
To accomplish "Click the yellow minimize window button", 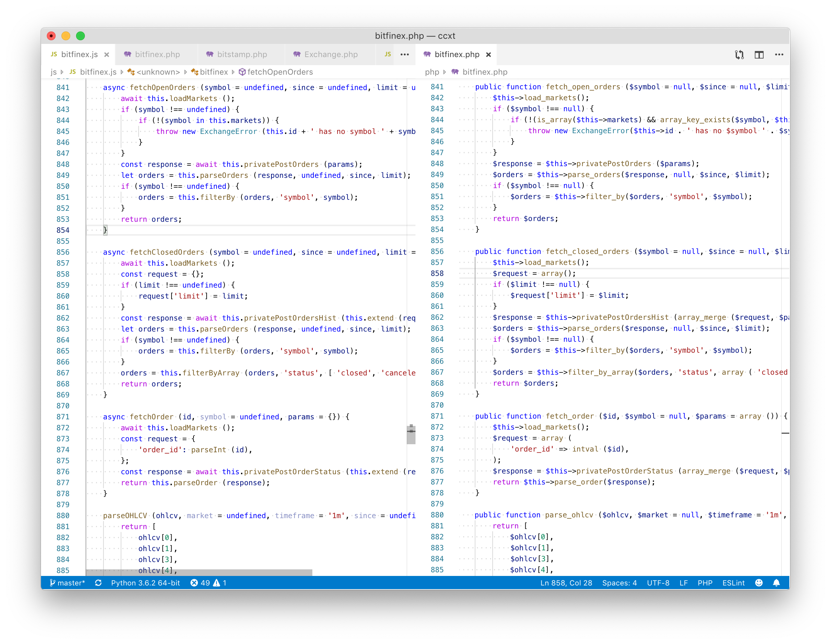I will coord(66,36).
